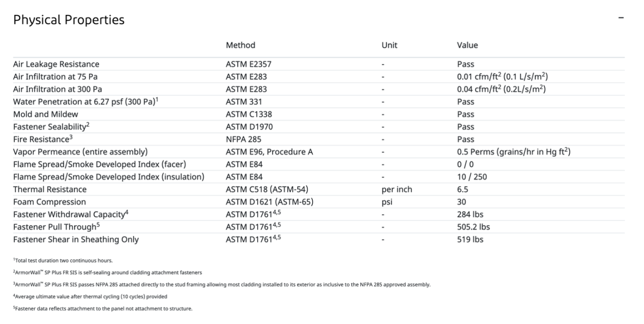Click the 284 lbs withdrawal capacity value
This screenshot has height=324, width=644.
coord(470,215)
